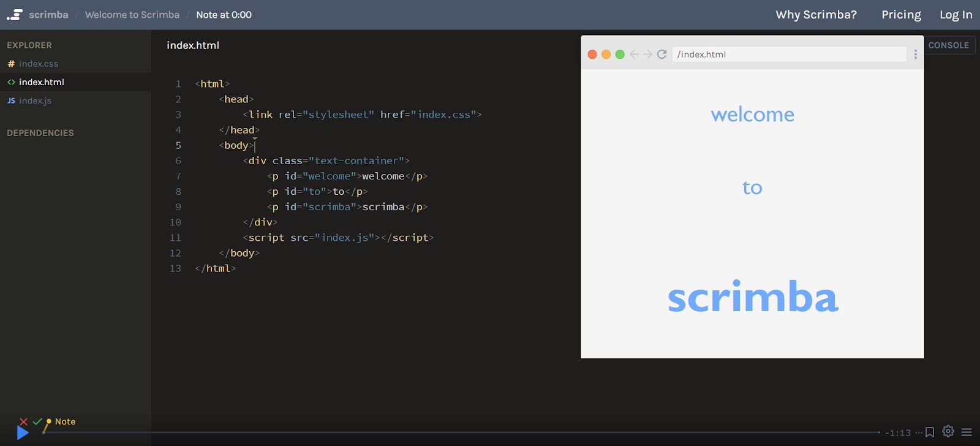The image size is (980, 446).
Task: Click the green dot in preview window
Action: [x=620, y=55]
